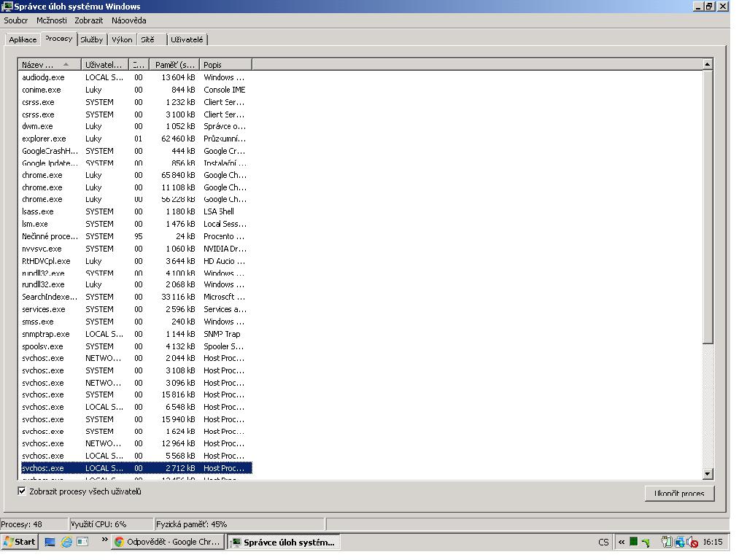Select the audiodg.exe process row

(x=135, y=77)
